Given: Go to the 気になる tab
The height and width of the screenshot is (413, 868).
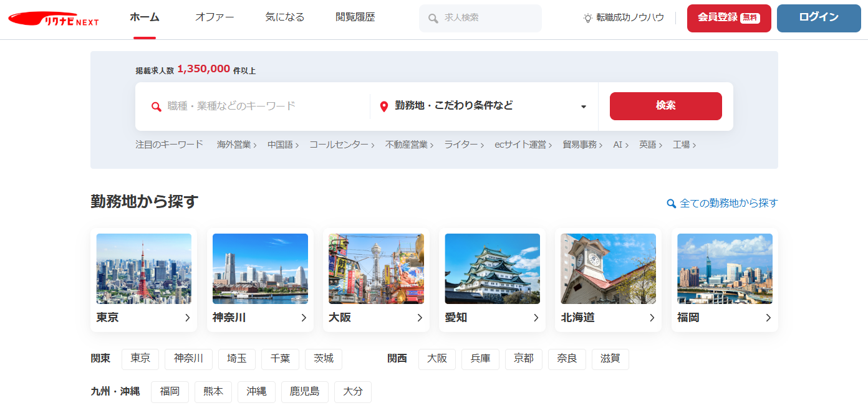Looking at the screenshot, I should click(x=285, y=17).
